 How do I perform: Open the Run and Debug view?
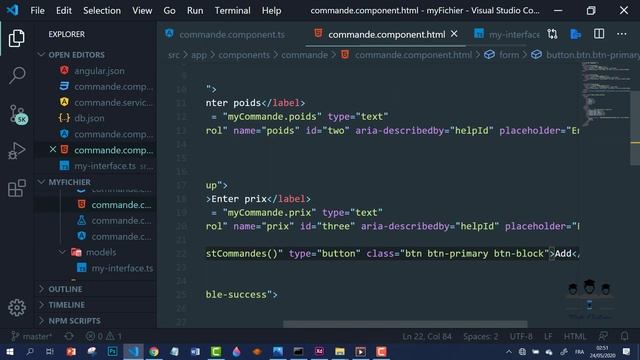(x=17, y=151)
